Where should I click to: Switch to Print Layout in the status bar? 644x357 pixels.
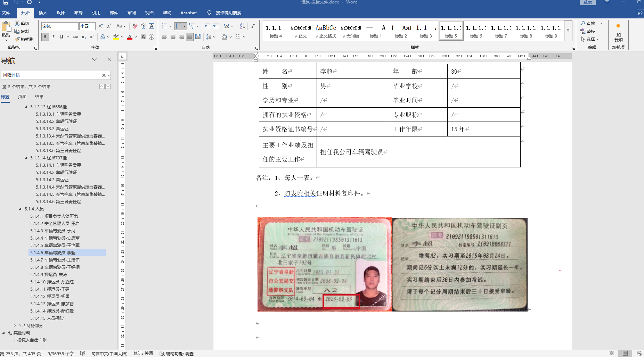coord(625,354)
